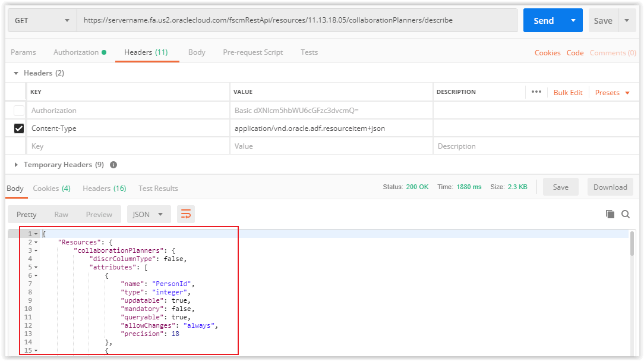Open the Presets dropdown
The image size is (644, 361).
[611, 92]
